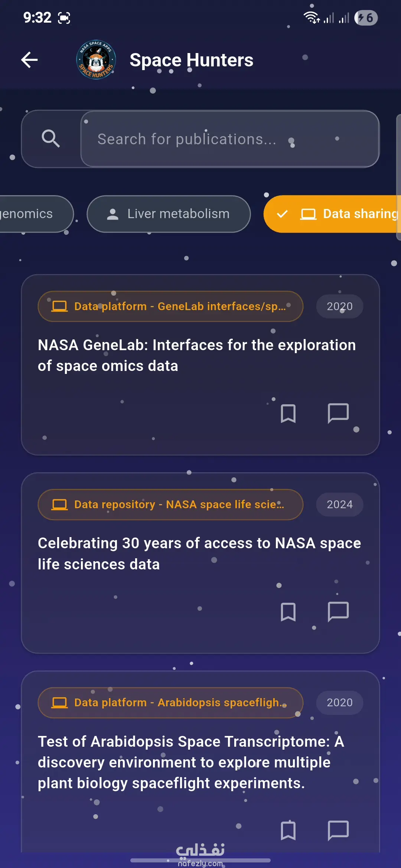401x868 pixels.
Task: Open comments on Arabidopsis Transcriptome publication
Action: pos(338,830)
